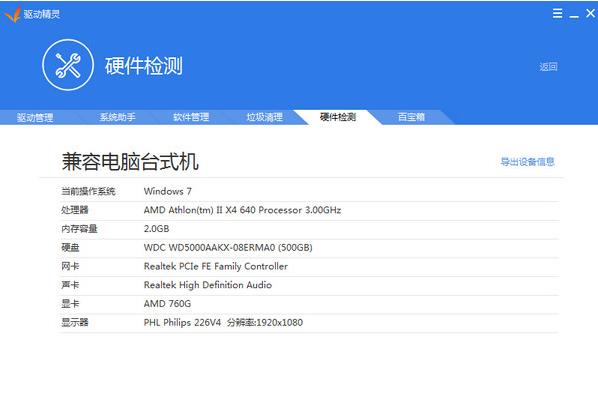Screen dimensions: 598x408
Task: Select the 显示器 row label
Action: click(75, 323)
